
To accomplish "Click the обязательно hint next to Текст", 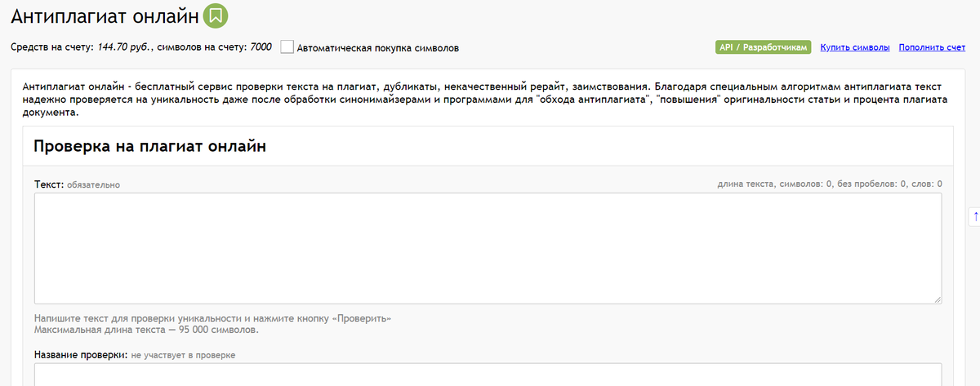I will click(x=93, y=185).
